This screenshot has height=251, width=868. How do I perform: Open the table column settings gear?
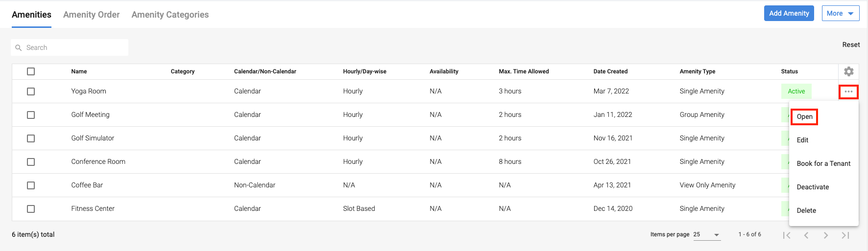pos(849,71)
